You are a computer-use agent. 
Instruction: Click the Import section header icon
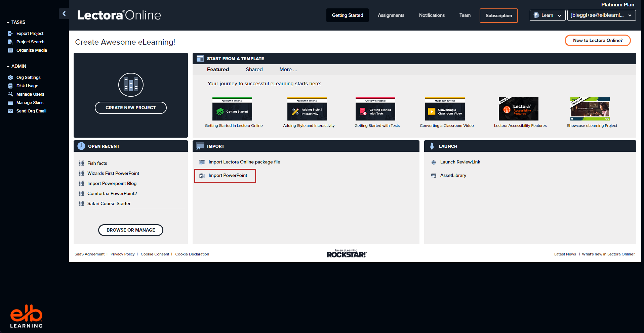tap(200, 146)
